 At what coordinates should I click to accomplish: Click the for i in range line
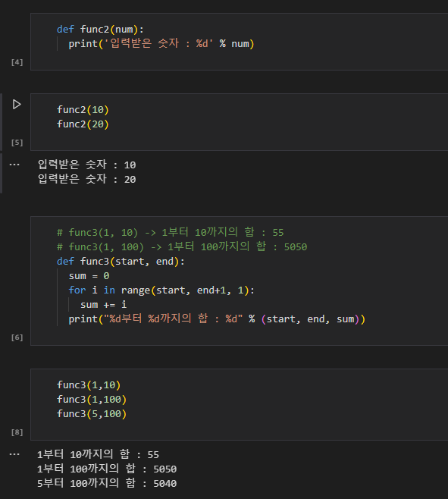click(x=161, y=290)
